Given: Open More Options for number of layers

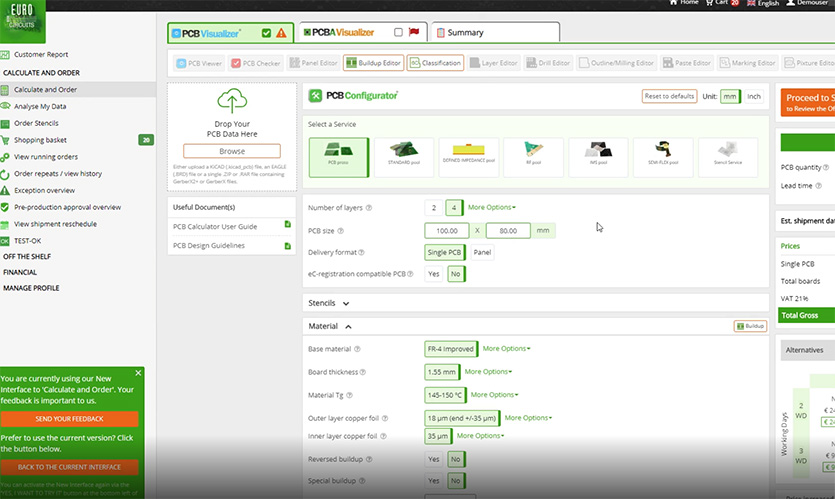Looking at the screenshot, I should click(491, 207).
